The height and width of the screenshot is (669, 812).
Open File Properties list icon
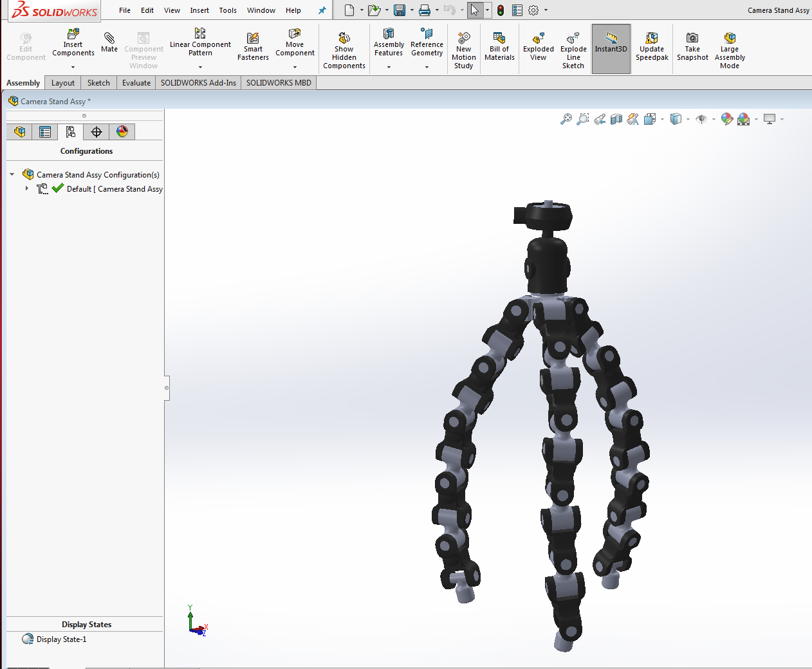coord(517,10)
